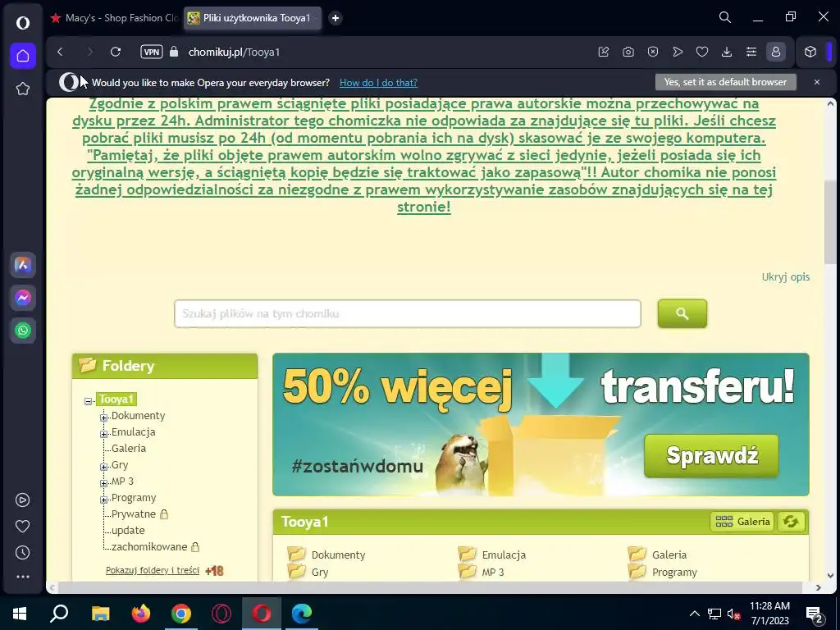Open File Explorer from taskbar
Viewport: 840px width, 630px height.
pyautogui.click(x=101, y=614)
